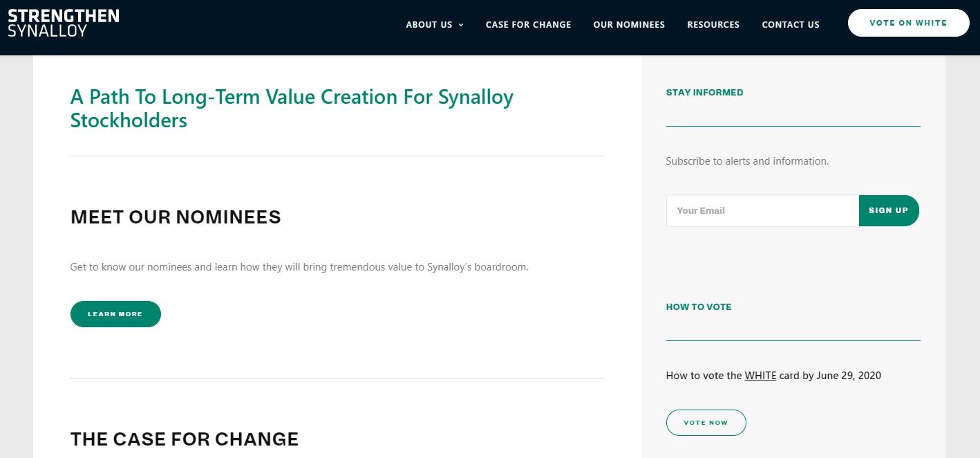Click the How to Vote sidebar heading
The width and height of the screenshot is (980, 458).
698,307
